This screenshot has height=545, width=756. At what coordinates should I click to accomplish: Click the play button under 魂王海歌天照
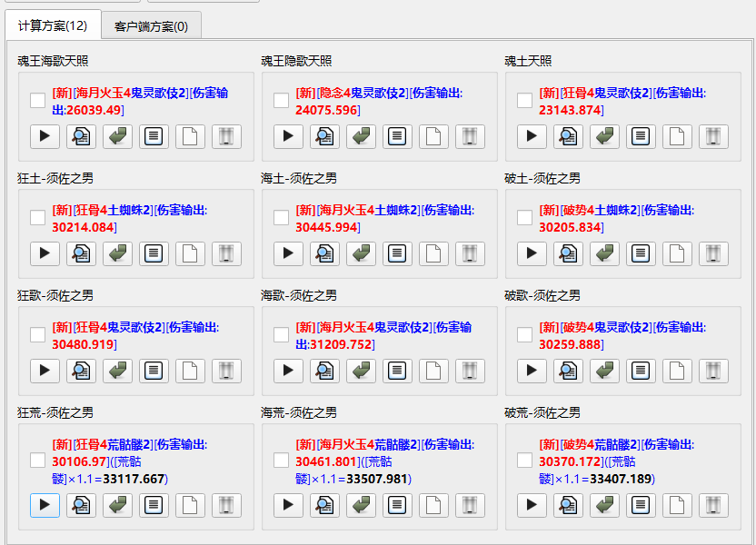tap(45, 136)
